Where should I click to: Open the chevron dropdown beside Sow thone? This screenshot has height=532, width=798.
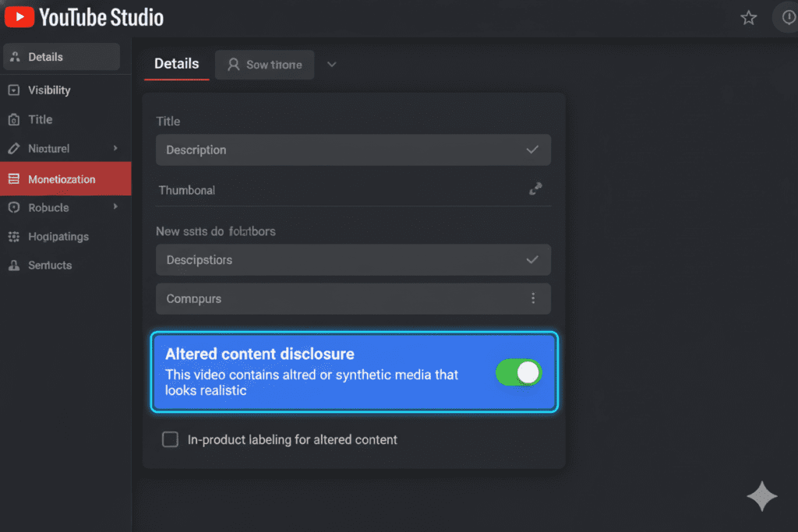click(331, 65)
